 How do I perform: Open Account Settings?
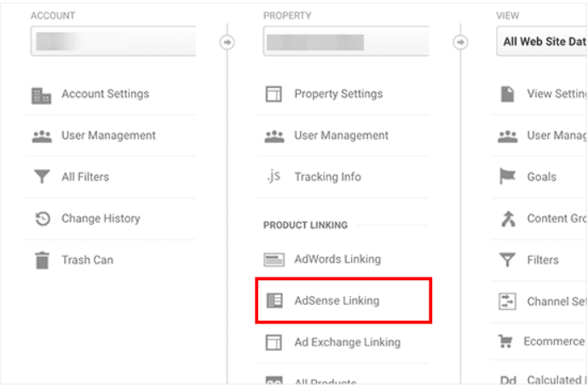click(106, 94)
